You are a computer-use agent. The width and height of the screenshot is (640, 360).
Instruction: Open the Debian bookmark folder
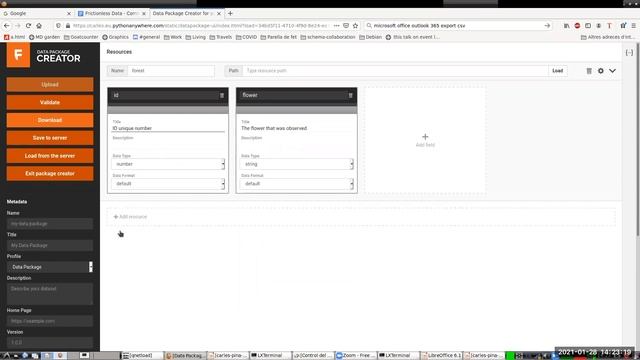371,37
